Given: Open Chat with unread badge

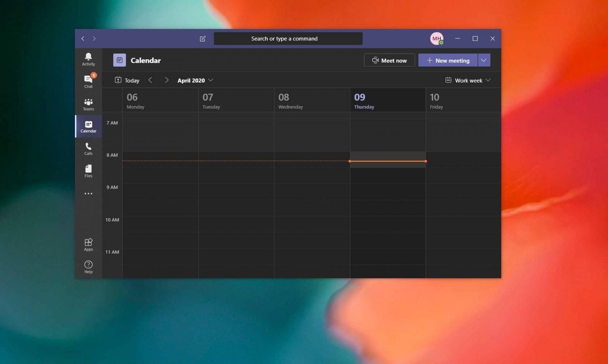Looking at the screenshot, I should (x=88, y=81).
